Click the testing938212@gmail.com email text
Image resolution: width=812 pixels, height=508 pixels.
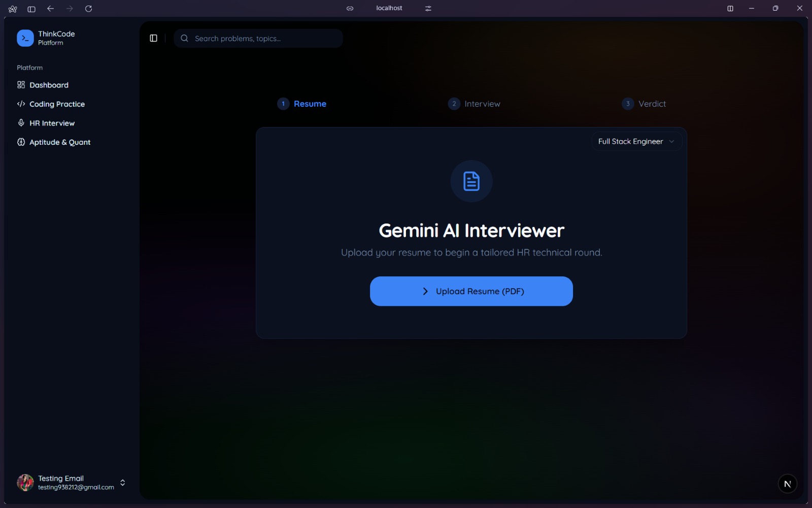(76, 487)
